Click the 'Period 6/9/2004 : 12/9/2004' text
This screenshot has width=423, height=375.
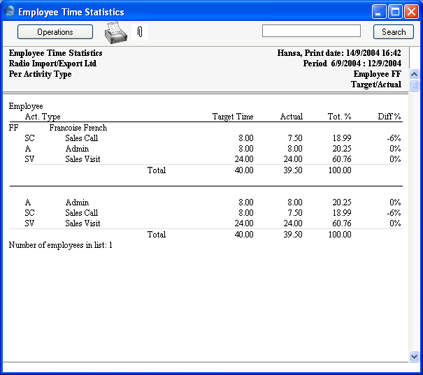point(352,64)
